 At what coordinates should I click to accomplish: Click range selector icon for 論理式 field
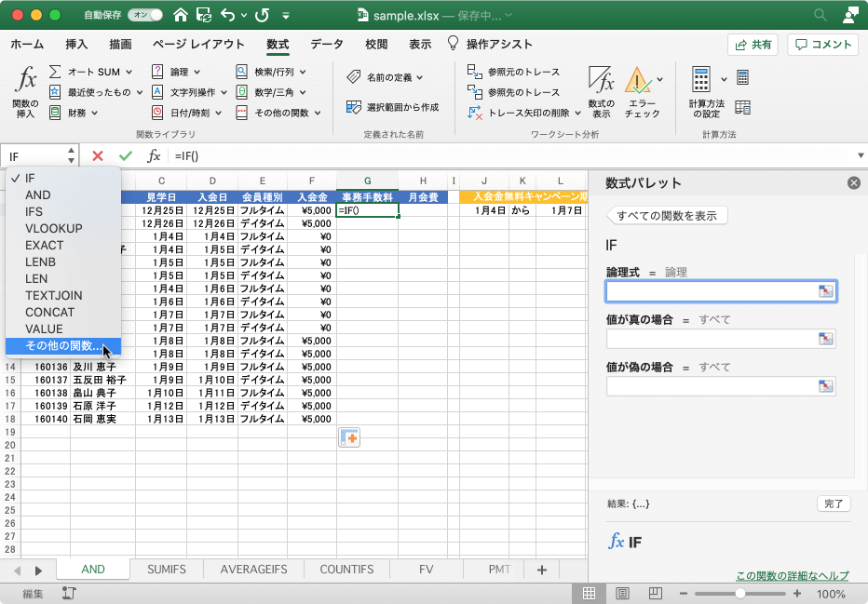click(x=825, y=291)
